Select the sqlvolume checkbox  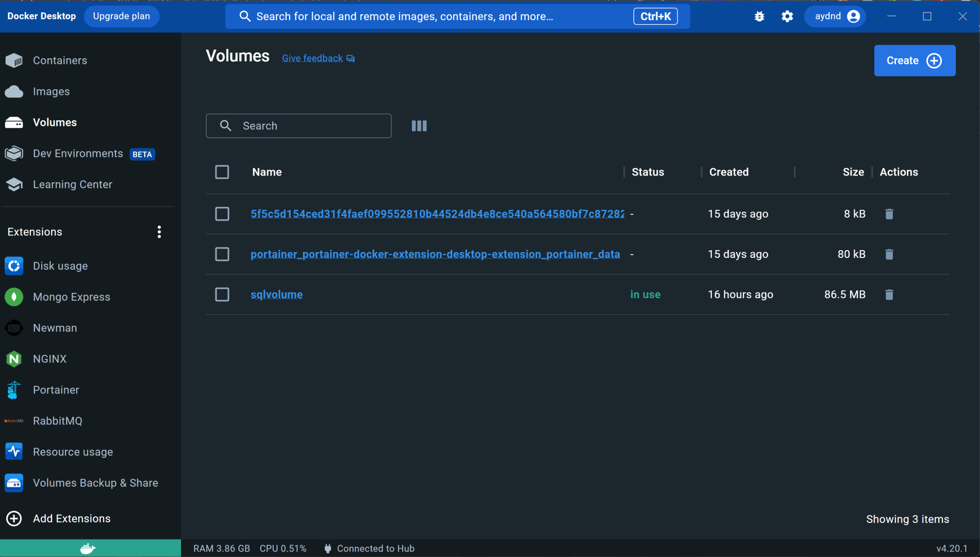pos(222,294)
